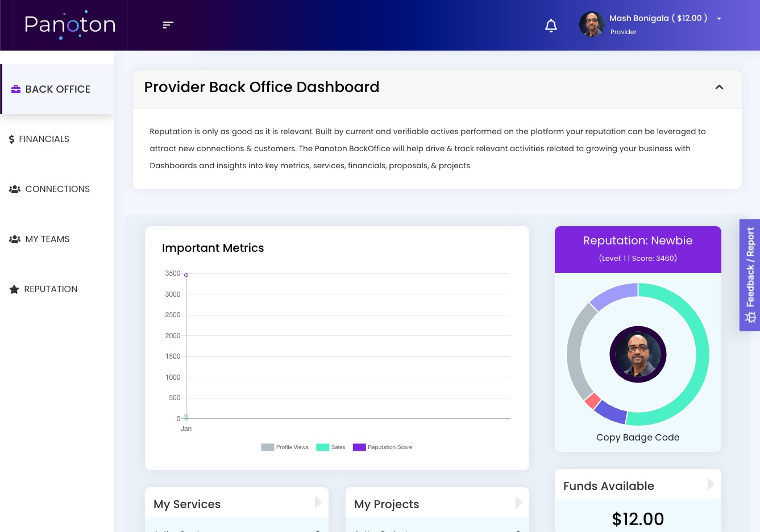Click the profile photo inside reputation ring
This screenshot has width=760, height=532.
tap(638, 354)
